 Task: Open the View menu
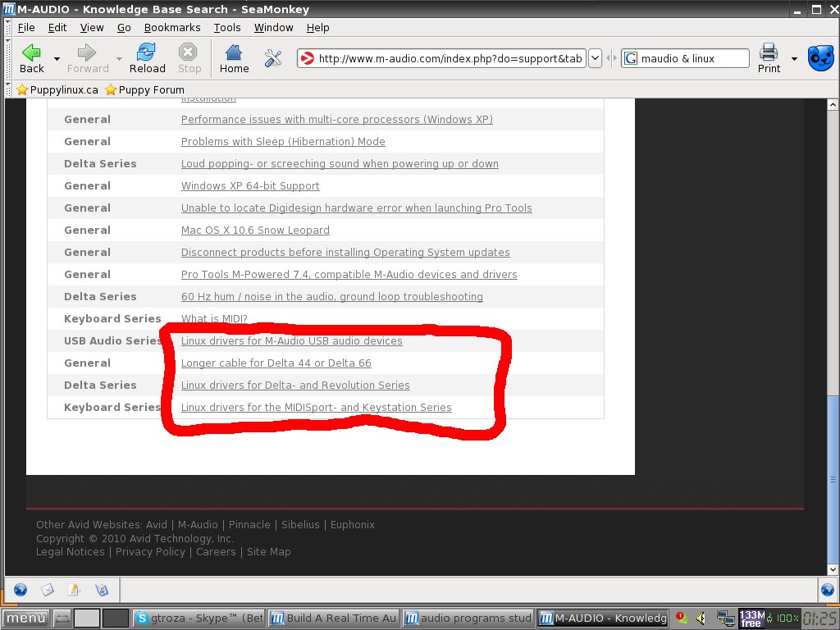pos(92,27)
